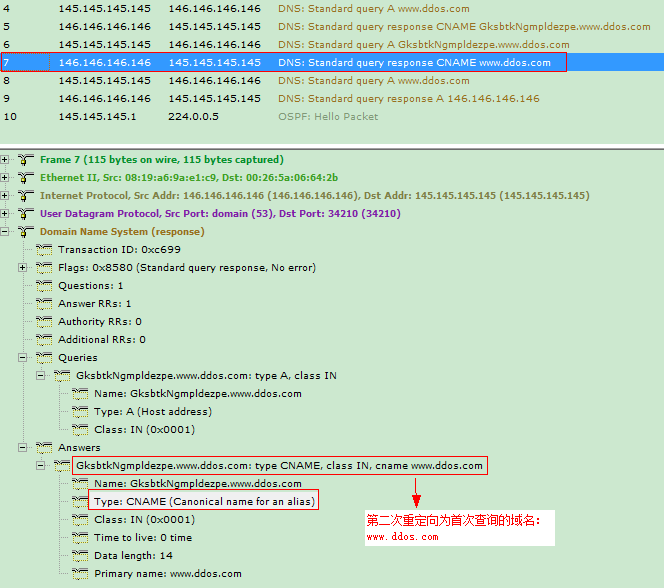Expand the User Datagram Protocol node
The image size is (664, 588).
(x=5, y=213)
